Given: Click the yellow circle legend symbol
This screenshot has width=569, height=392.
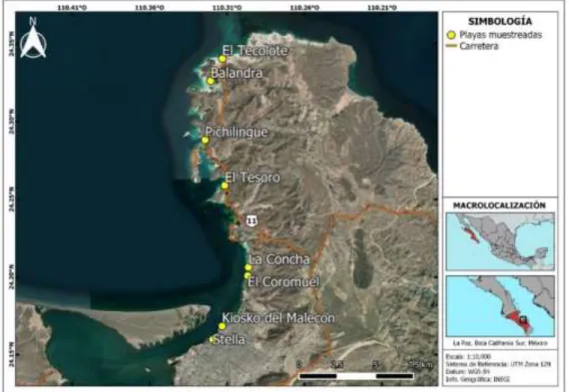Looking at the screenshot, I should [x=451, y=35].
